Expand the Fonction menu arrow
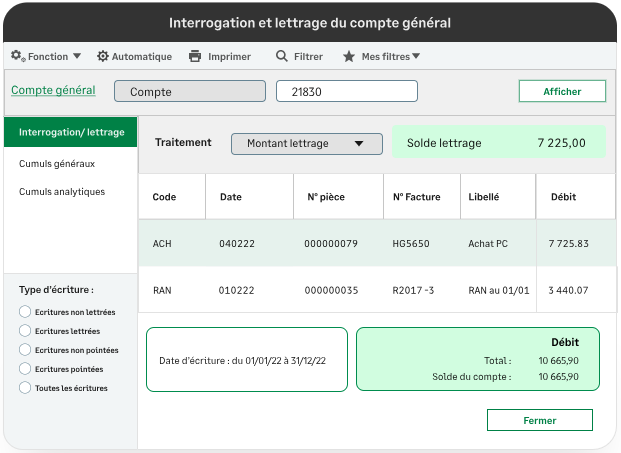This screenshot has width=621, height=453. 77,57
